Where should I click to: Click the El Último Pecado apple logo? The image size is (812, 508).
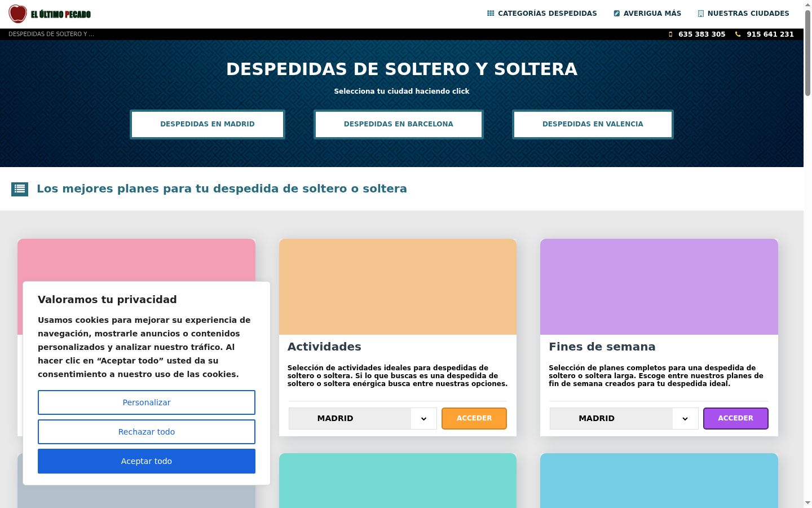tap(17, 14)
